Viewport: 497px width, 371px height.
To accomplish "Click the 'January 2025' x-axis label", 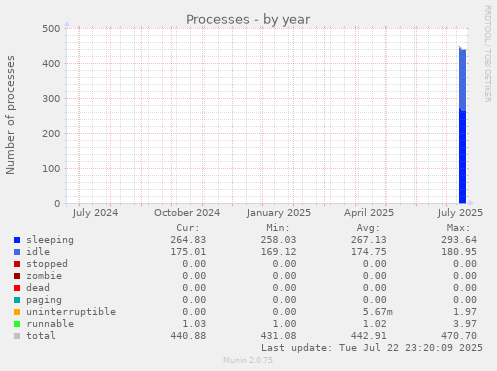I will tap(279, 213).
